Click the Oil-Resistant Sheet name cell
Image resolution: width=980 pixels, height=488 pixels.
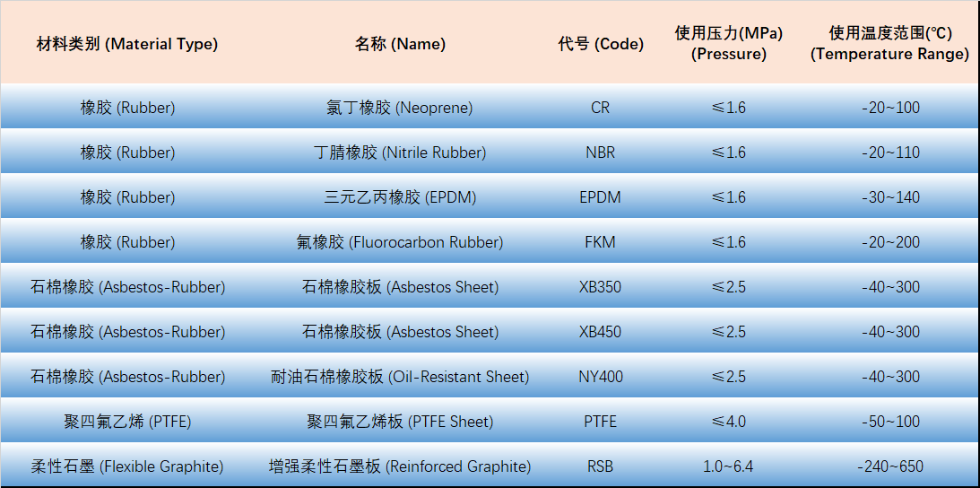pyautogui.click(x=400, y=377)
